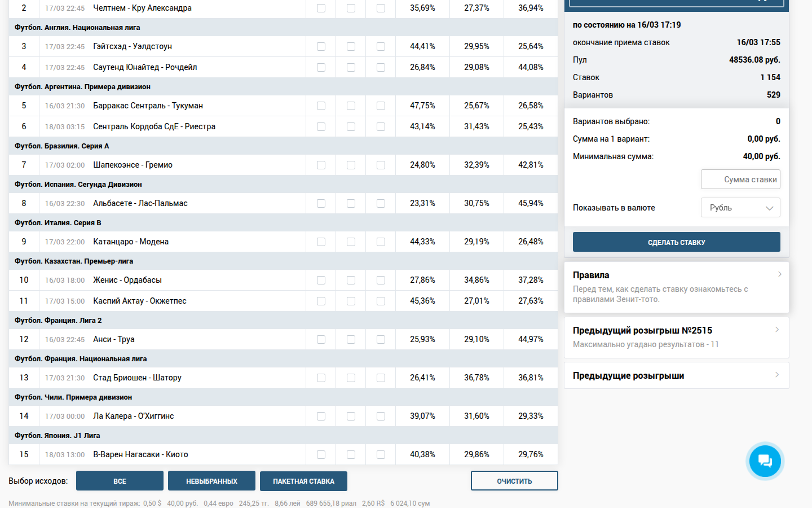Check first outcome box for Гэйтсхэд - Уэлдстоун
The height and width of the screenshot is (508, 812).
tap(321, 46)
